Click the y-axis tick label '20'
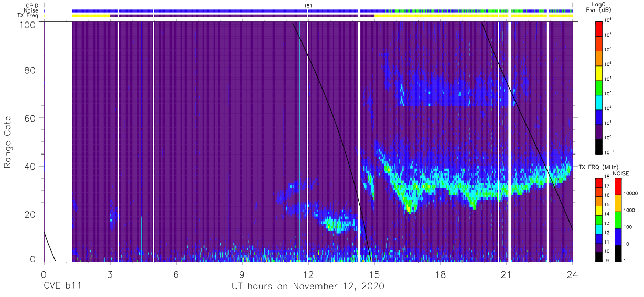This screenshot has width=644, height=297. coord(30,214)
